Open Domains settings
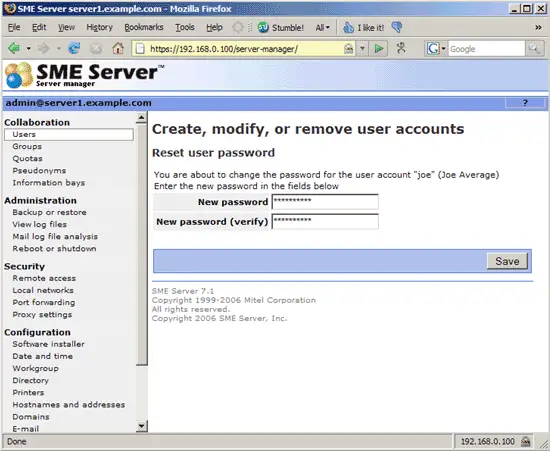Image resolution: width=550 pixels, height=451 pixels. coord(31,417)
